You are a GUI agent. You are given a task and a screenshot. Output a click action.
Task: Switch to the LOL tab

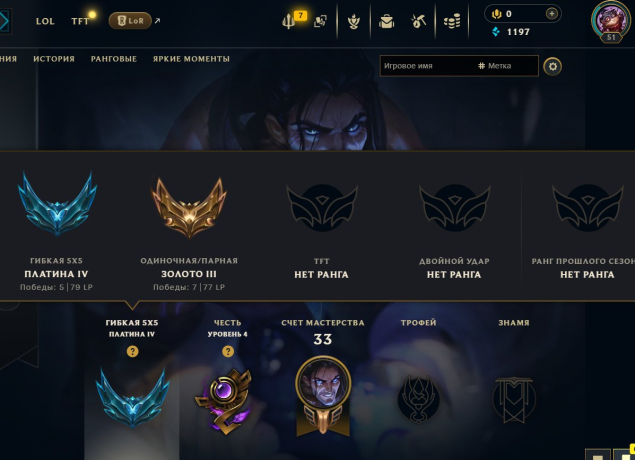[x=45, y=21]
